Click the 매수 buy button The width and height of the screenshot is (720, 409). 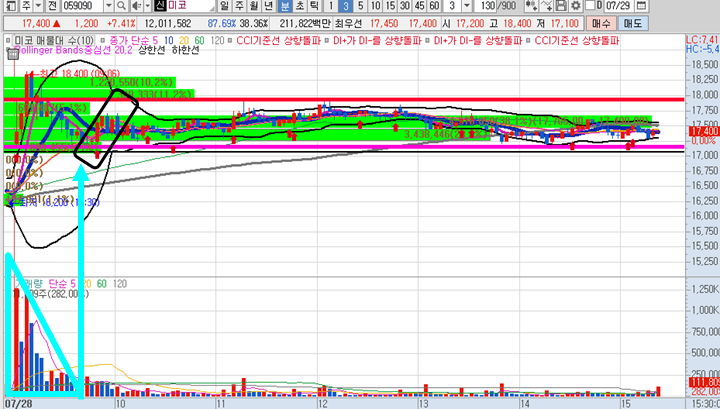(x=601, y=23)
